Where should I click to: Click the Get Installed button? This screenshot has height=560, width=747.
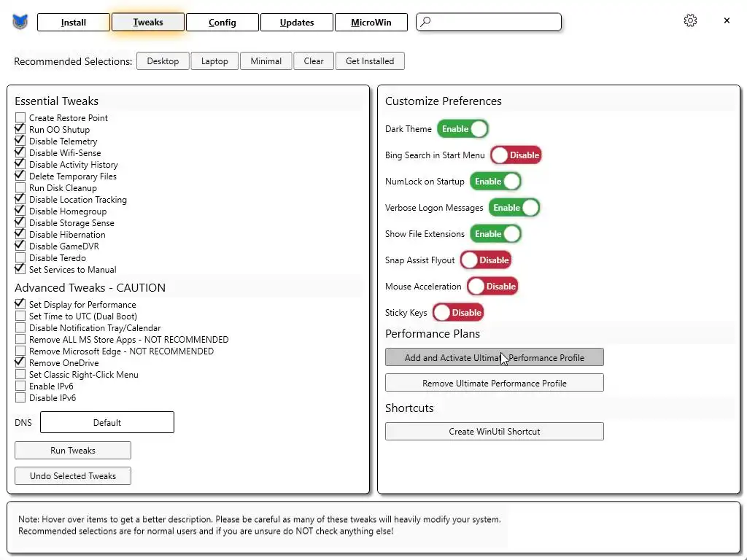click(370, 61)
